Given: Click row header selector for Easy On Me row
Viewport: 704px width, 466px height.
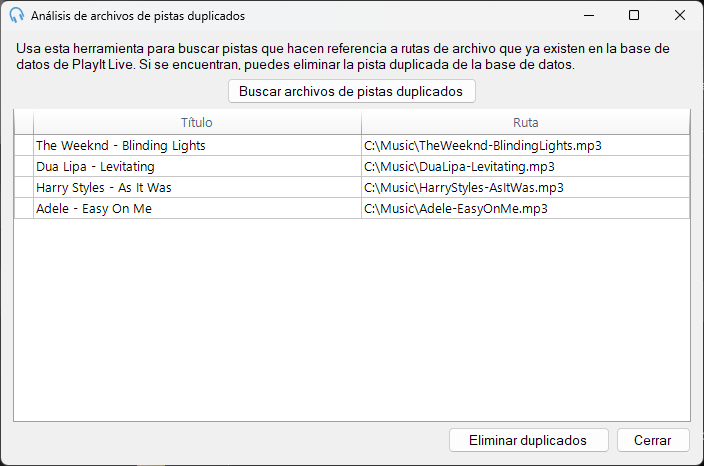Looking at the screenshot, I should point(24,209).
